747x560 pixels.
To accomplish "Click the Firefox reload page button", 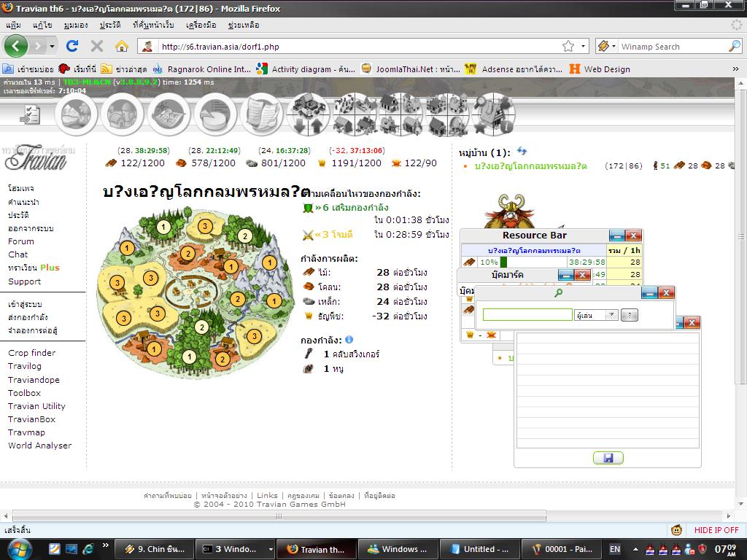I will click(72, 46).
